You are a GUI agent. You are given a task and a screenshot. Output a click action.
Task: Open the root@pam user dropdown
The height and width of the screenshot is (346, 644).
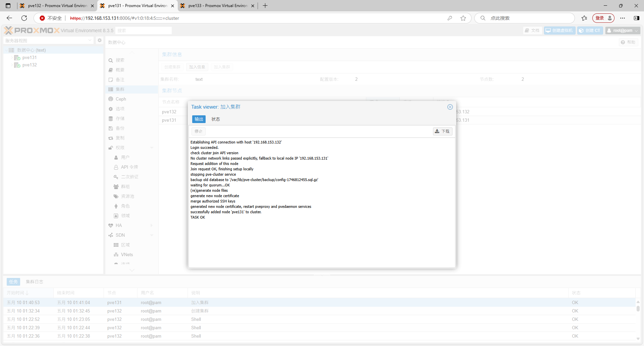coord(623,31)
